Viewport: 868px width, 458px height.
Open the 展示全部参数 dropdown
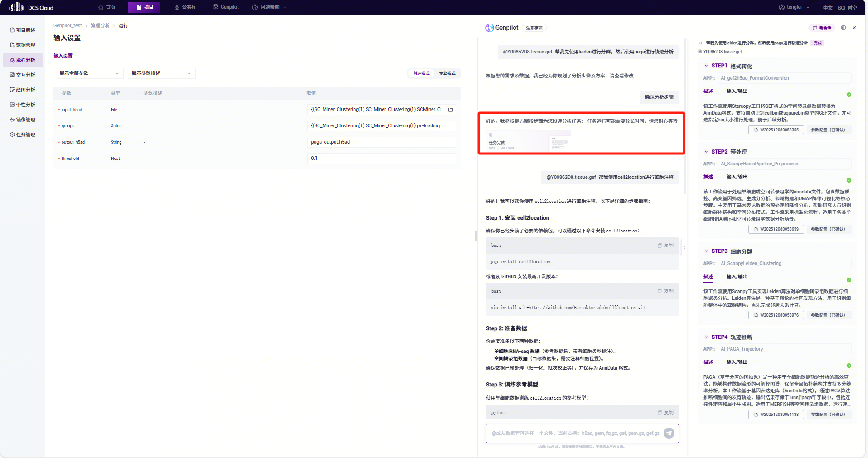point(89,73)
